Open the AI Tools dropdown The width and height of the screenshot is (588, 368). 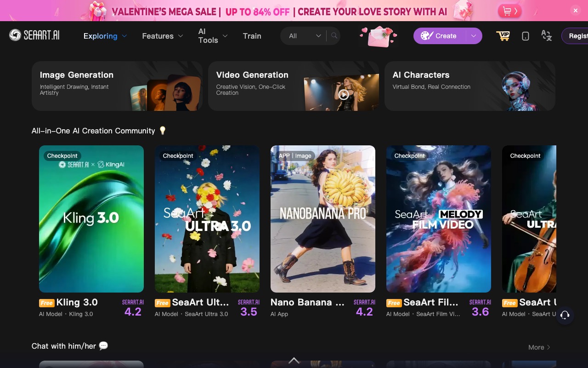(213, 36)
